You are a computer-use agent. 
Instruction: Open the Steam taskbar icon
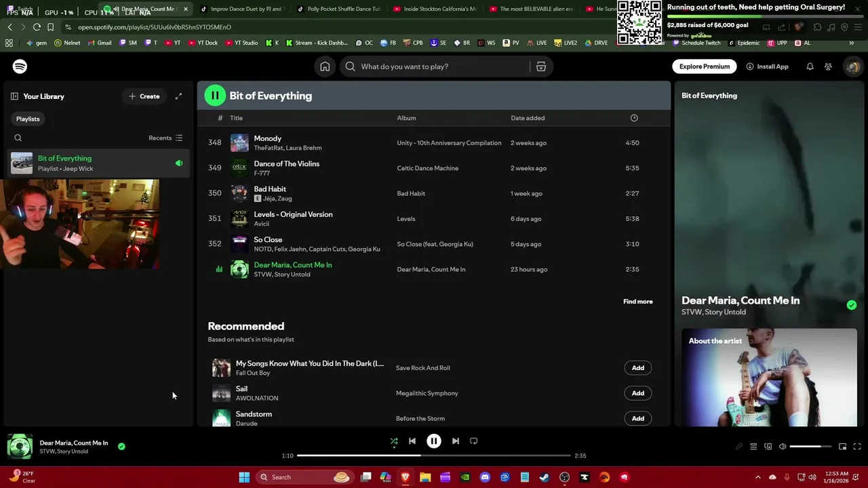click(545, 477)
